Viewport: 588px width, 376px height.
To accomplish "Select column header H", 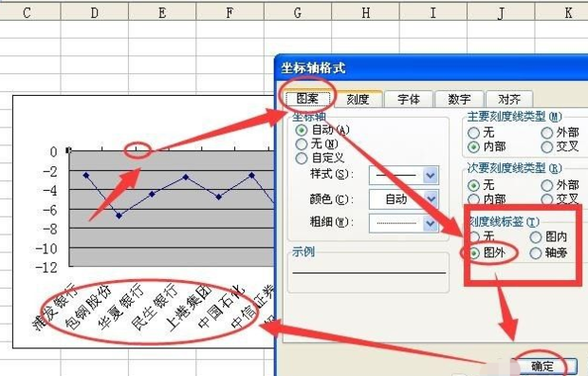I will [366, 13].
